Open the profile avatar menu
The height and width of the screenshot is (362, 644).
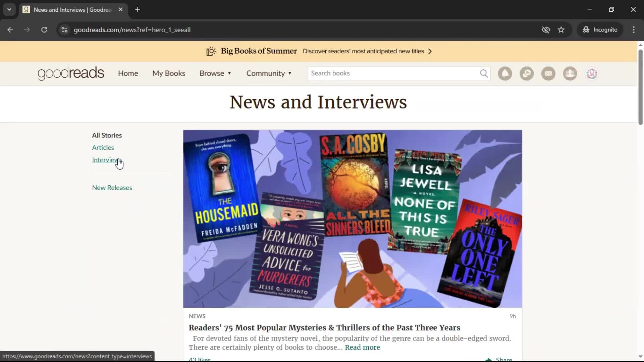coord(592,73)
